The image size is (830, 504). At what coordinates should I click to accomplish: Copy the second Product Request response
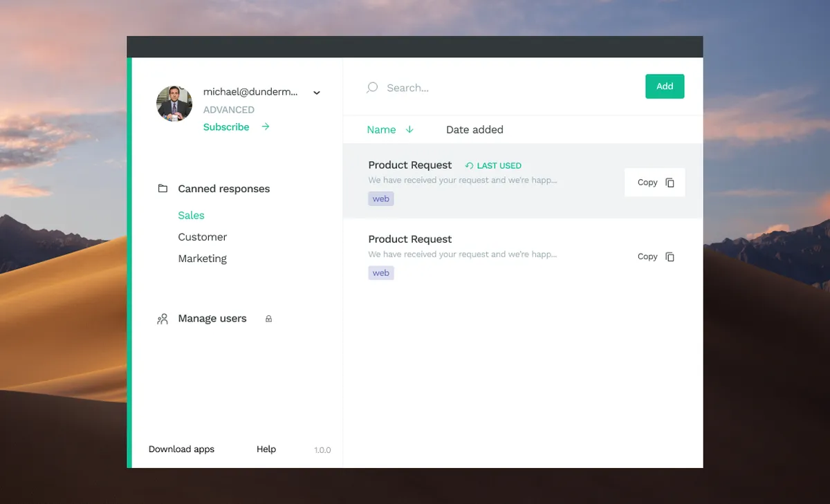click(x=654, y=256)
